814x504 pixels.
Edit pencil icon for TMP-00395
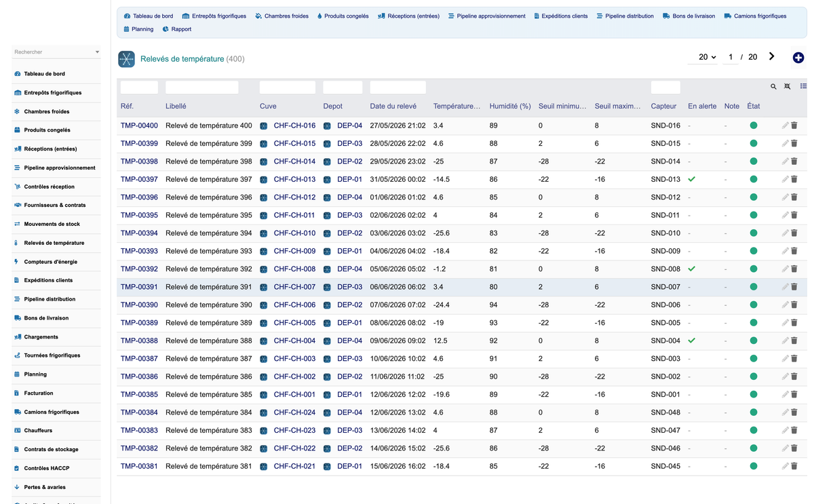[785, 215]
